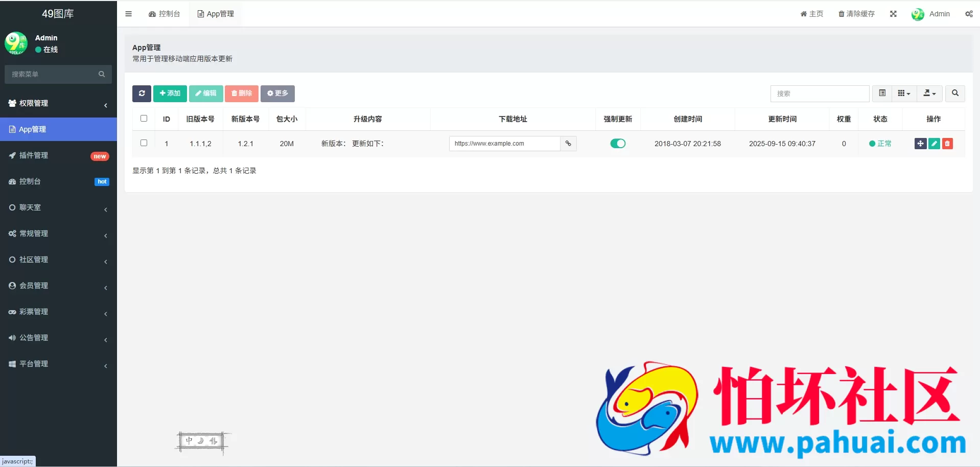Click the column layout toggle icon near search
The width and height of the screenshot is (980, 467).
pyautogui.click(x=903, y=94)
